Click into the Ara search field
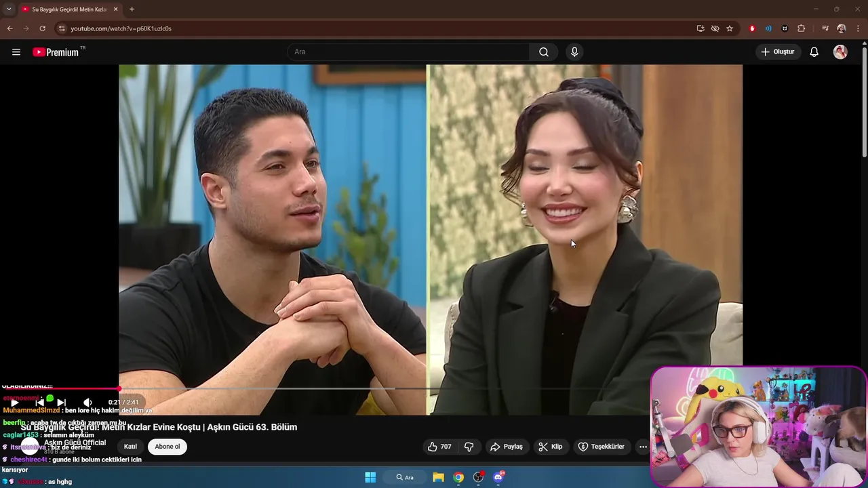The height and width of the screenshot is (488, 868). point(408,52)
